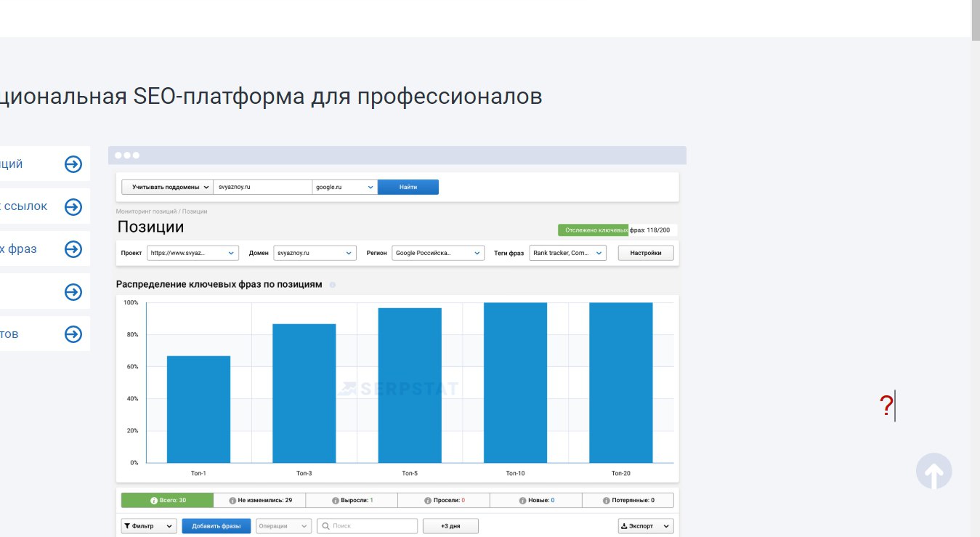Expand the Домен dropdown showing svyaznoy.ru
980x537 pixels.
315,253
